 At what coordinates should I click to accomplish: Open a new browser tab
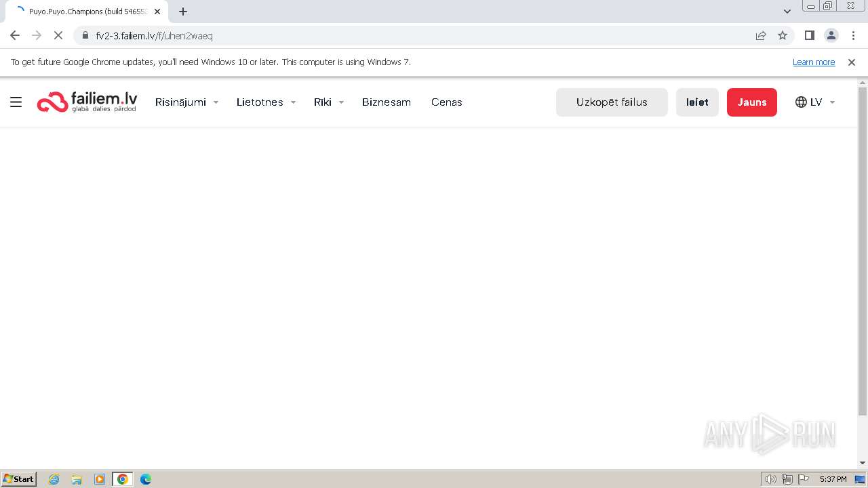[183, 12]
